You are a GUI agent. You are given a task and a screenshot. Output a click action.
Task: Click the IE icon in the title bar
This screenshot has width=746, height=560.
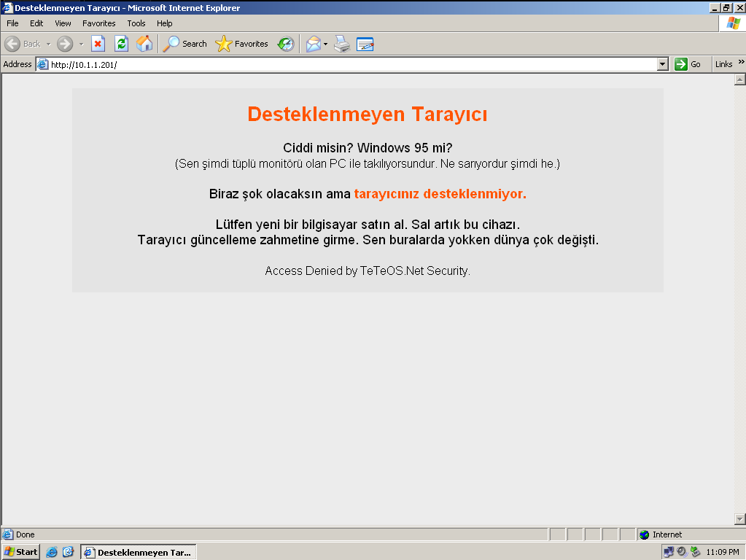click(x=7, y=7)
